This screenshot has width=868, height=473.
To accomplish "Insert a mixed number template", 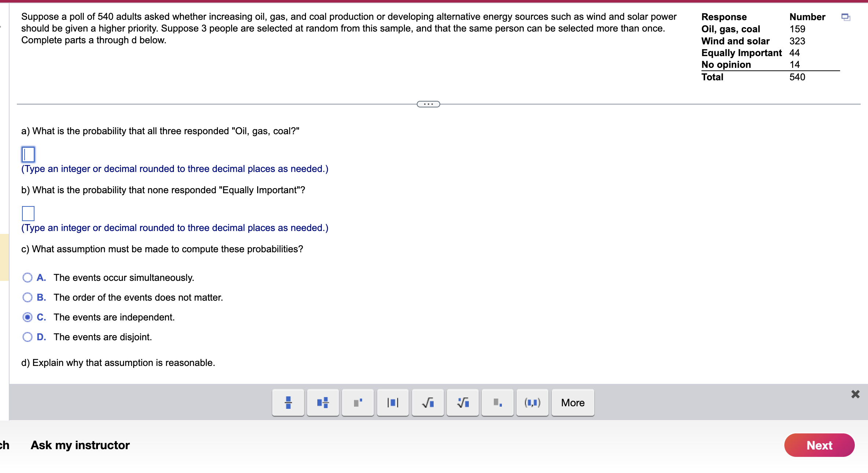I will [323, 403].
